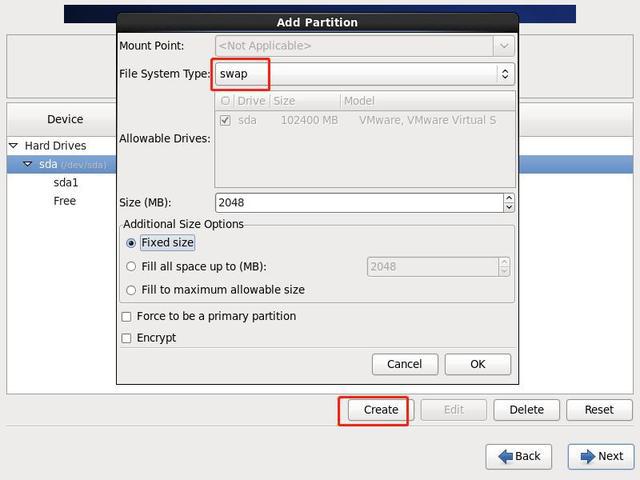Image resolution: width=640 pixels, height=480 pixels.
Task: Click the Drive column header label
Action: click(x=251, y=101)
